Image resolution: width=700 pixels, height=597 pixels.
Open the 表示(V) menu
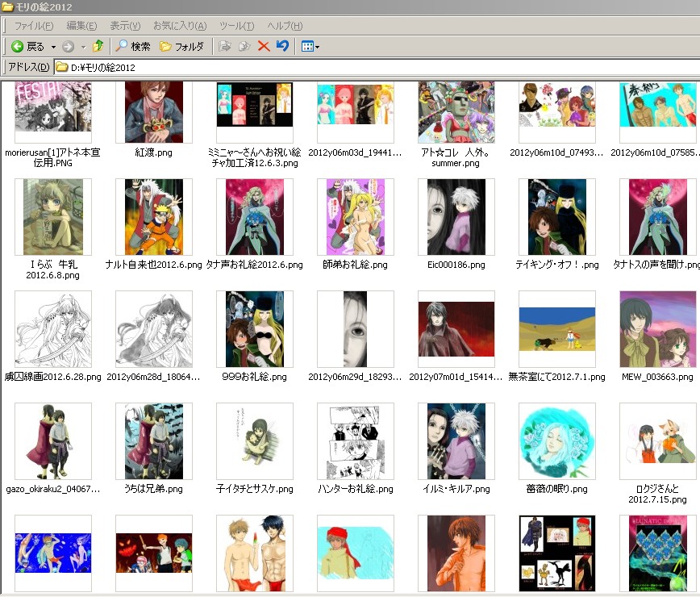(x=125, y=26)
